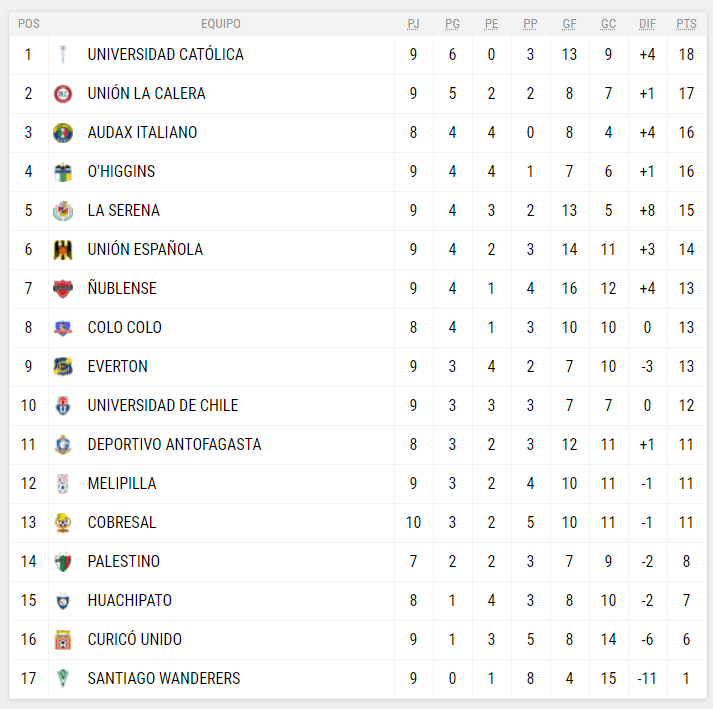Click the Ñublense team logo

[x=63, y=289]
